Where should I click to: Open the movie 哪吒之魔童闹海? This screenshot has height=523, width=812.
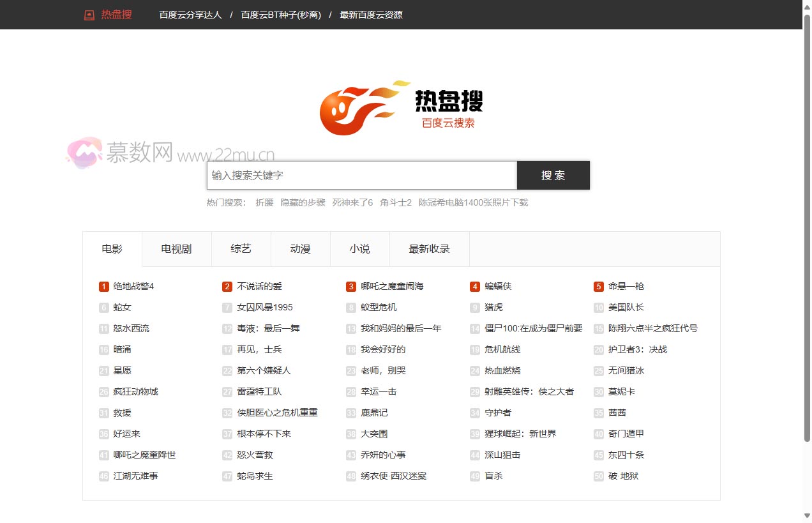click(x=392, y=287)
